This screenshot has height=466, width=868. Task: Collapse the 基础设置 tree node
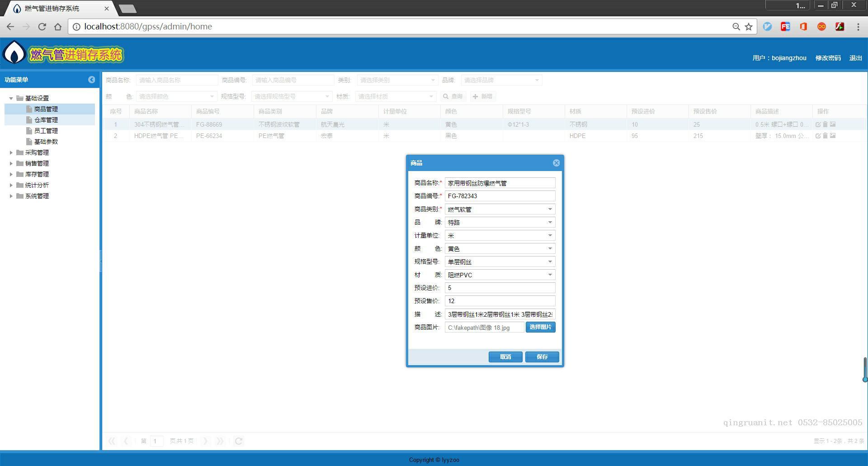tap(11, 98)
